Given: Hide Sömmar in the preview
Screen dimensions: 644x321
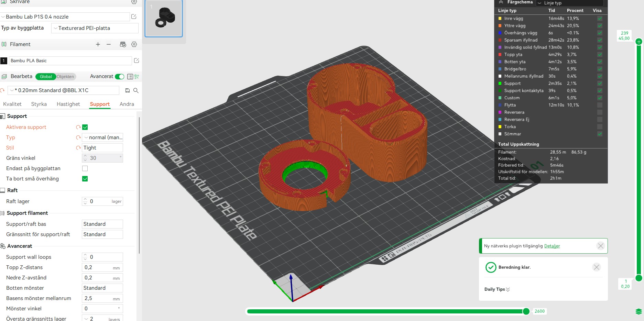Looking at the screenshot, I should point(600,134).
